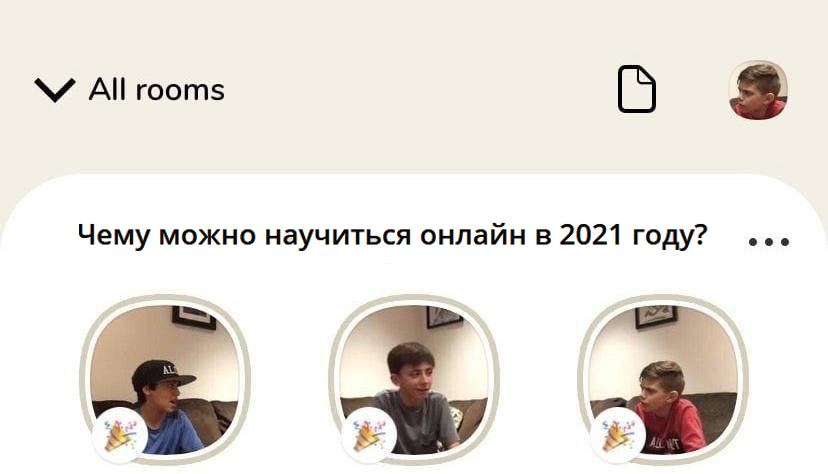828x474 pixels.
Task: Select the room title about learning online in 2021
Action: tap(392, 235)
